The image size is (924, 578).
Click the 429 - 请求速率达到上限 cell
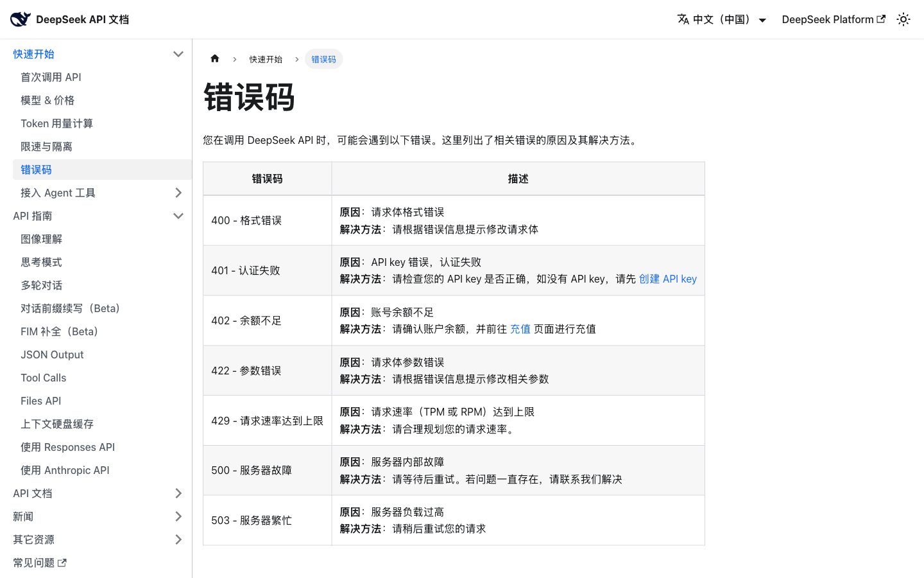(267, 421)
